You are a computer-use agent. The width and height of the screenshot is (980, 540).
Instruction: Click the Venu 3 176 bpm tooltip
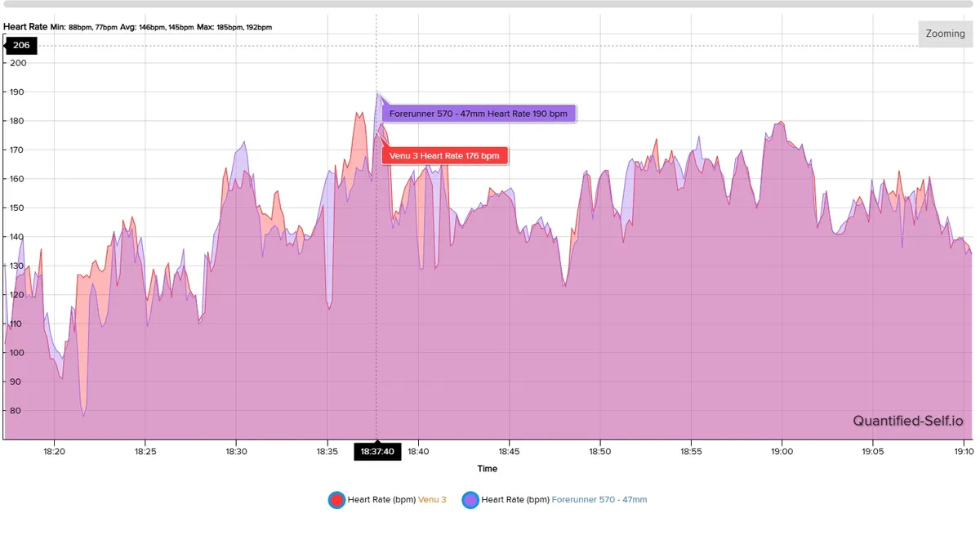[444, 155]
